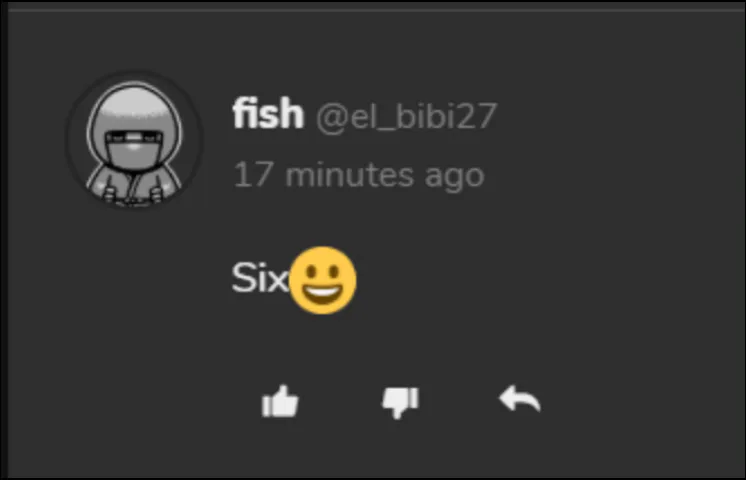Click the circular profile image of fish
This screenshot has width=746, height=480.
(x=134, y=141)
